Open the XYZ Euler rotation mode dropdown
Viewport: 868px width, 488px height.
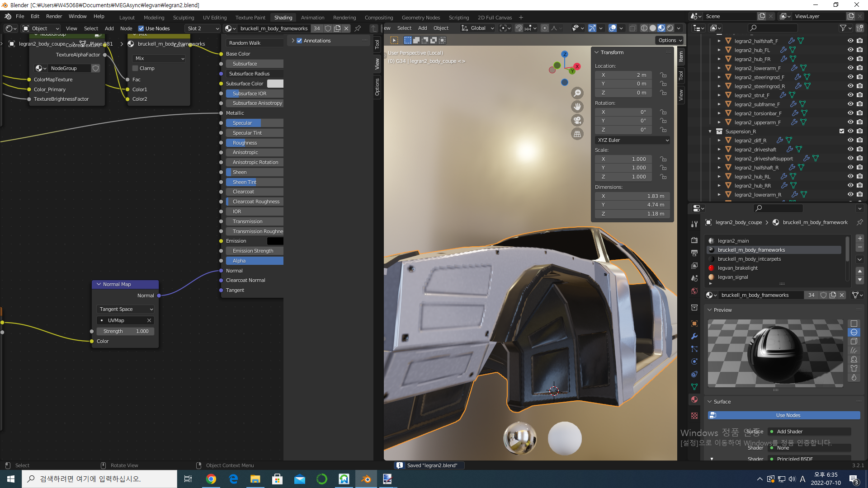pos(632,140)
